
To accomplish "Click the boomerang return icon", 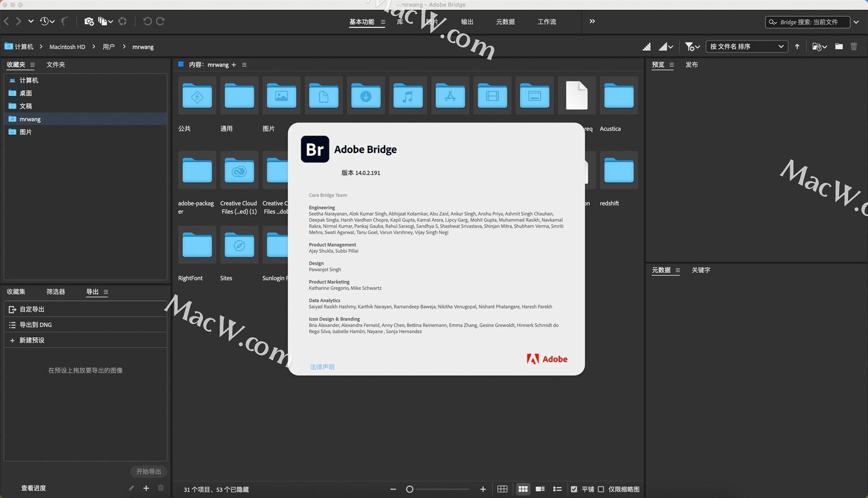I will (64, 21).
